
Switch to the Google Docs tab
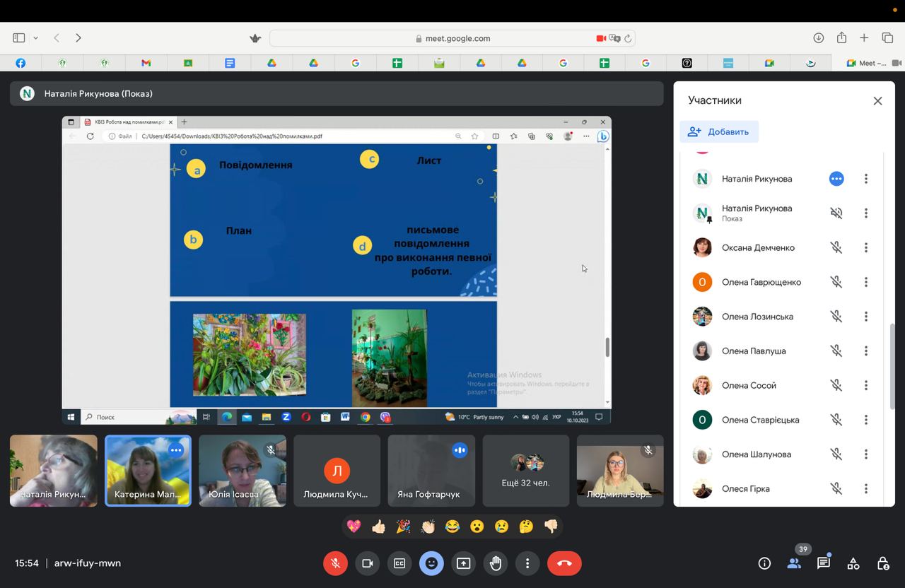(x=230, y=63)
